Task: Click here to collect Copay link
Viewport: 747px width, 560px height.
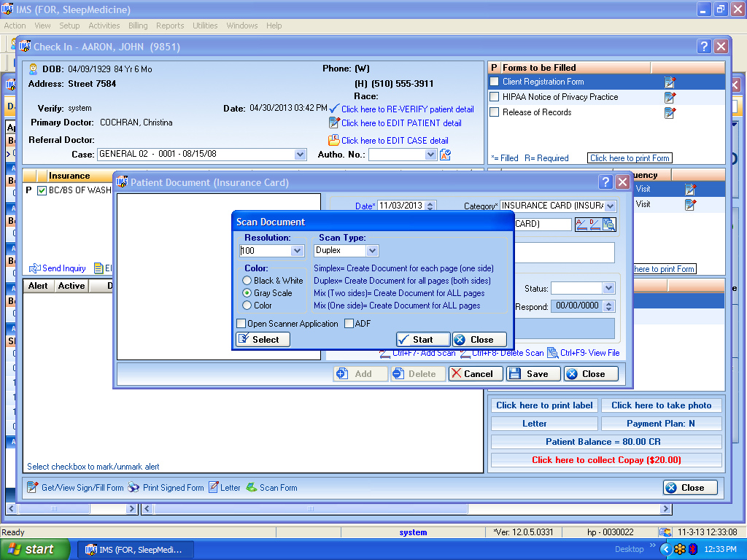Action: [606, 460]
